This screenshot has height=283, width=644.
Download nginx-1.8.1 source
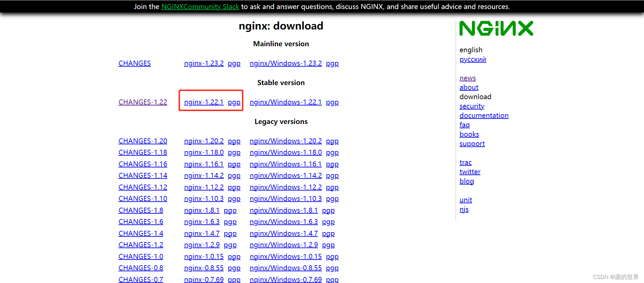tap(202, 210)
